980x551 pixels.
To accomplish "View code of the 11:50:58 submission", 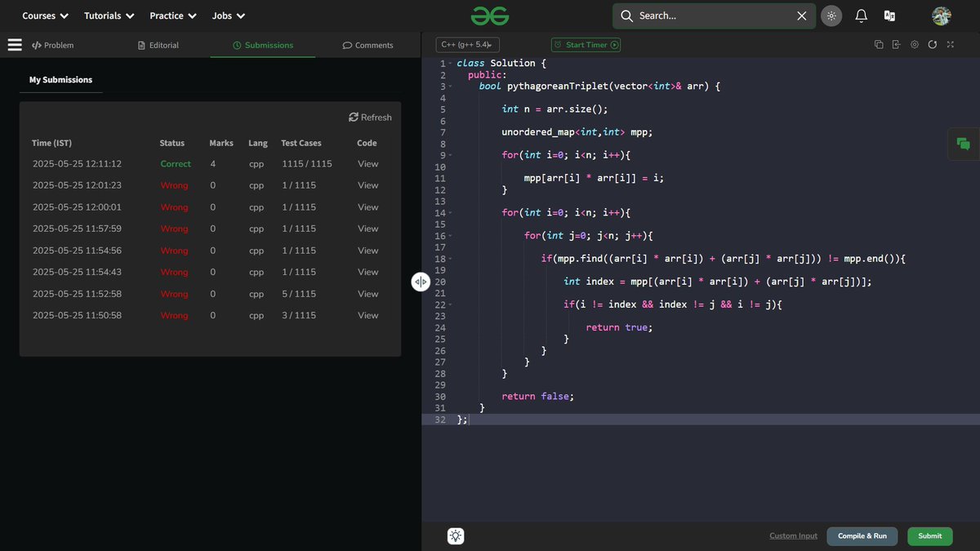I will (368, 315).
